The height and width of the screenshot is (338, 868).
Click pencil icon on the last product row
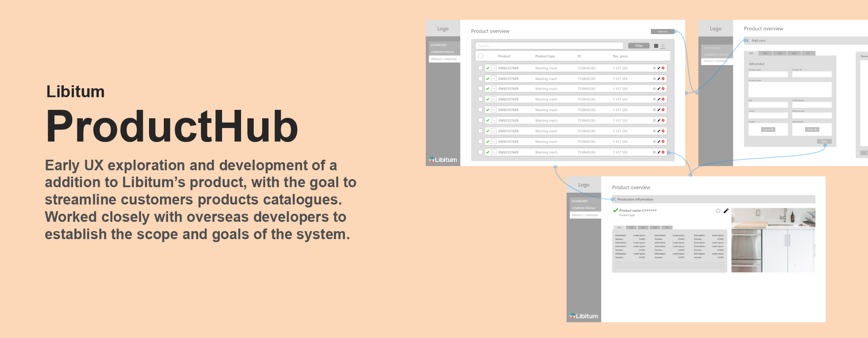point(659,152)
